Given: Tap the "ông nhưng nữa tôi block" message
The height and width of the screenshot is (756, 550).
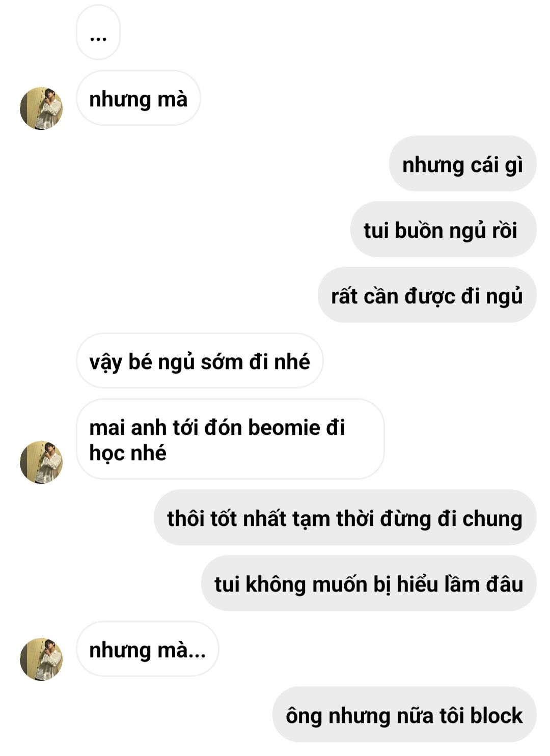Looking at the screenshot, I should [x=405, y=715].
